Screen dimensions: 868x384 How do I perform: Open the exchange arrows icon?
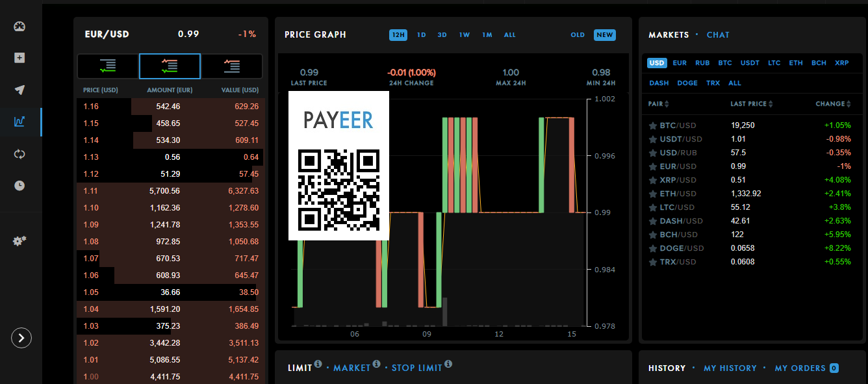pyautogui.click(x=19, y=154)
